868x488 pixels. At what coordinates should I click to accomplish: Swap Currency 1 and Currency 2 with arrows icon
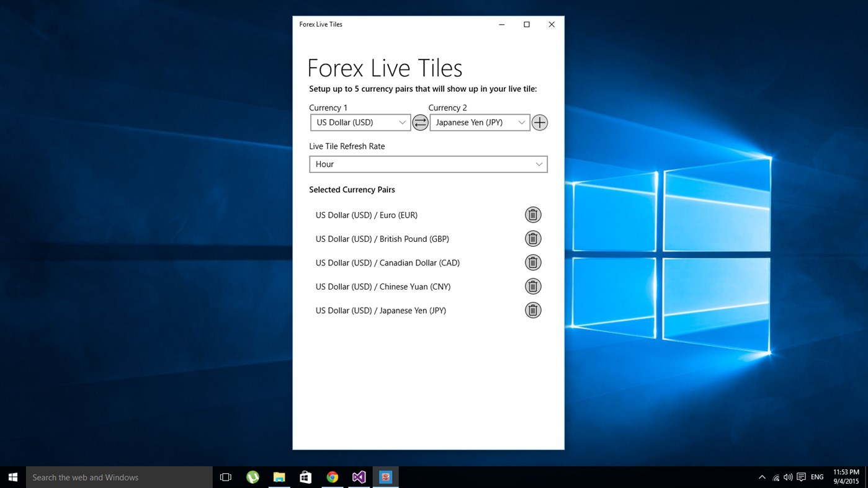tap(420, 122)
